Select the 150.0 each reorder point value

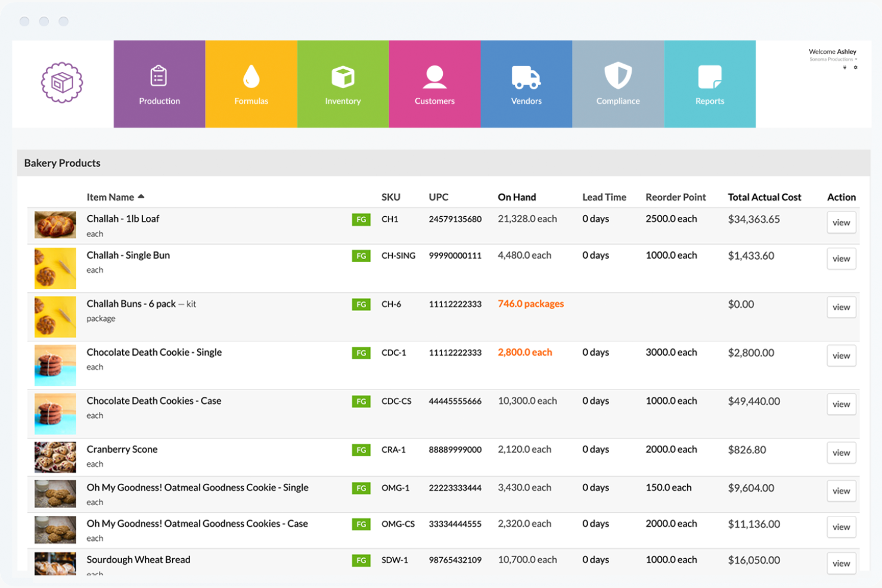tap(669, 487)
